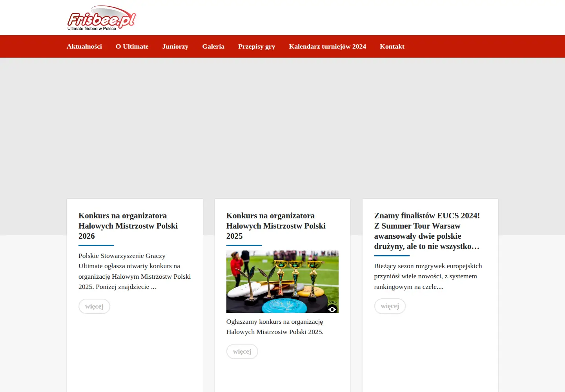The image size is (565, 392).
Task: Click więcej under the 2025 contest article
Action: [x=242, y=351]
